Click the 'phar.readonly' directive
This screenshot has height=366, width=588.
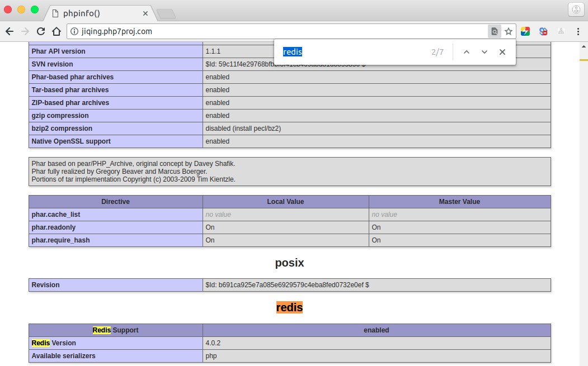click(54, 227)
